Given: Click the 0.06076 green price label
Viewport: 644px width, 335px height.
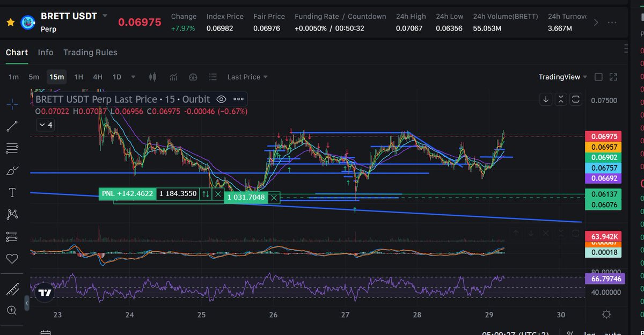Looking at the screenshot, I should [604, 205].
